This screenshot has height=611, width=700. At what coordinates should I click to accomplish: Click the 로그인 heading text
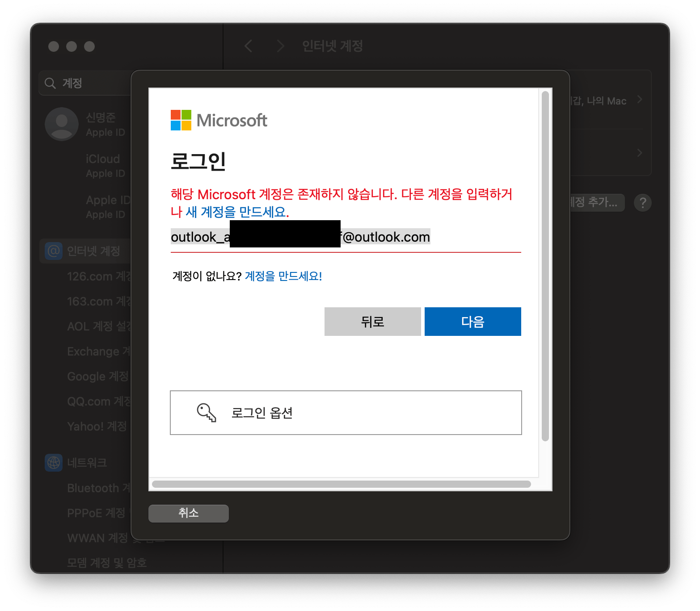pos(198,161)
